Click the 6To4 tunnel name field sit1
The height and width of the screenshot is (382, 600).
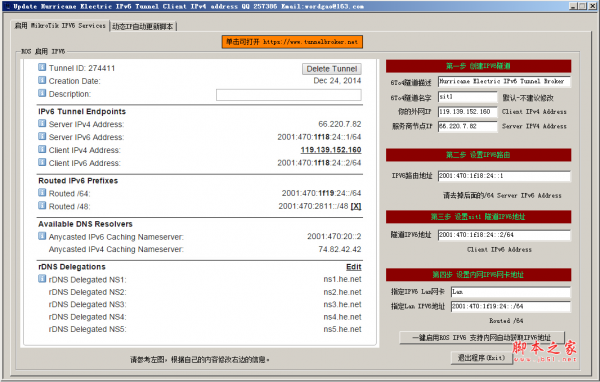467,97
